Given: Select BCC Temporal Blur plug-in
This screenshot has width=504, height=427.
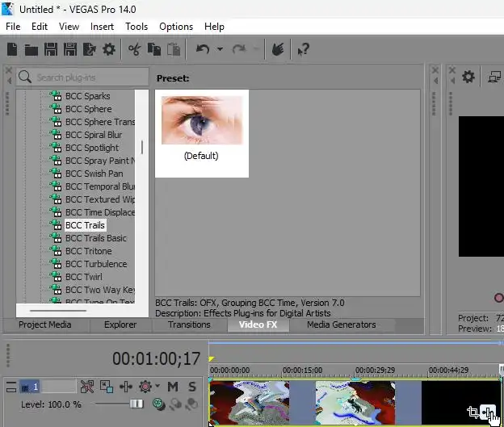Looking at the screenshot, I should click(x=99, y=186).
